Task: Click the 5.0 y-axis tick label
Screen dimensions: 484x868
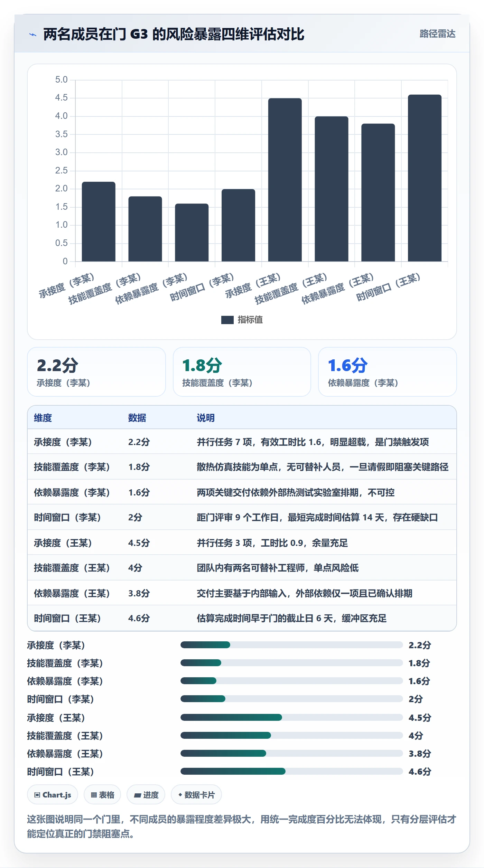Action: pos(62,80)
